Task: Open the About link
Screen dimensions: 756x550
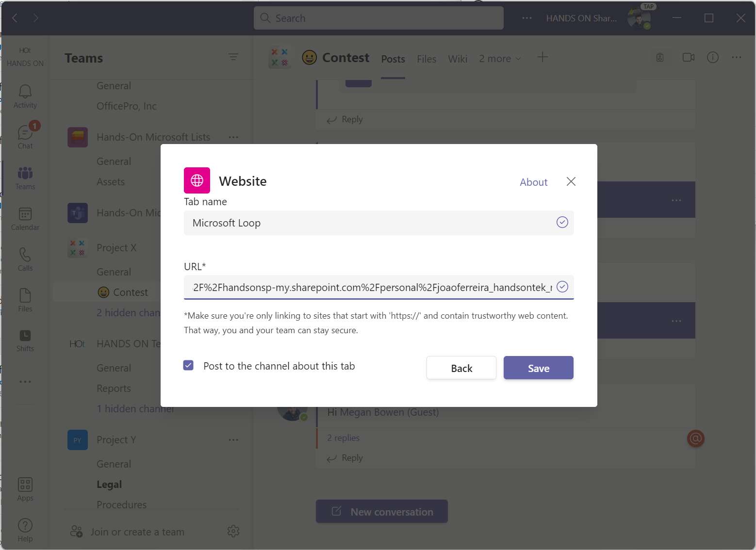Action: click(x=533, y=182)
